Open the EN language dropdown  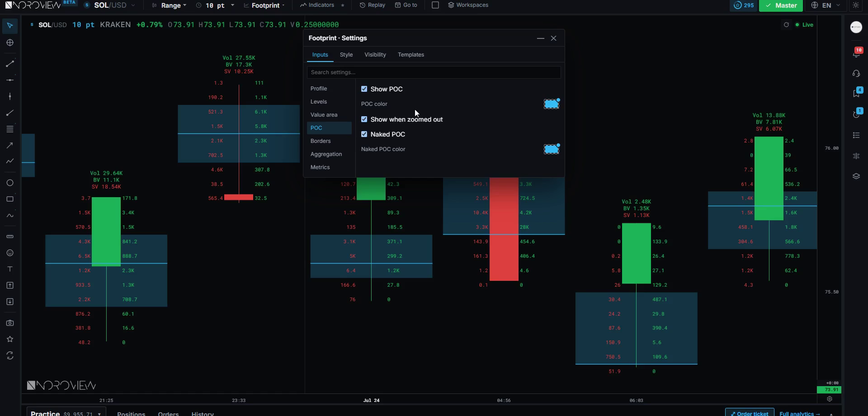tap(826, 5)
